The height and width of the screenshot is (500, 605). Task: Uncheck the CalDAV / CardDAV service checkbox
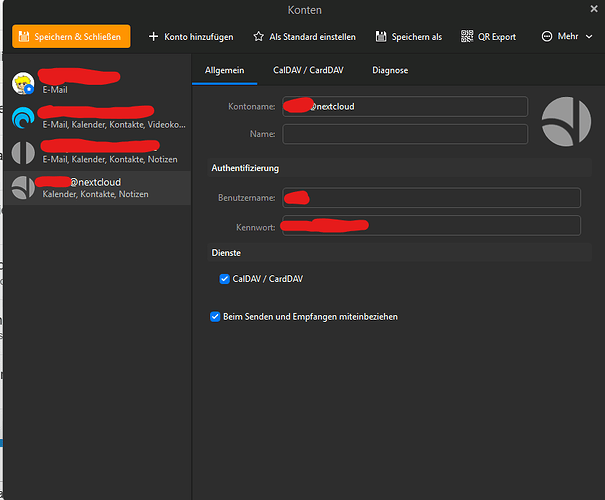pos(224,279)
